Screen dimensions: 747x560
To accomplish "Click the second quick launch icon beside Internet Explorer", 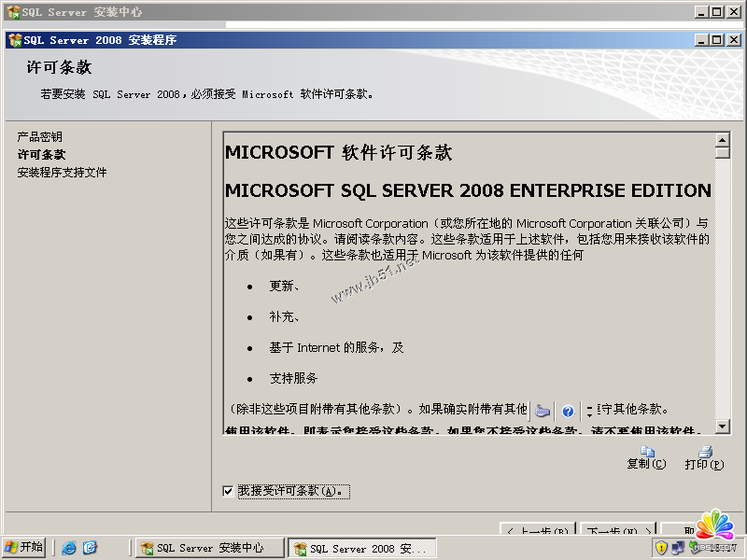I will 90,548.
